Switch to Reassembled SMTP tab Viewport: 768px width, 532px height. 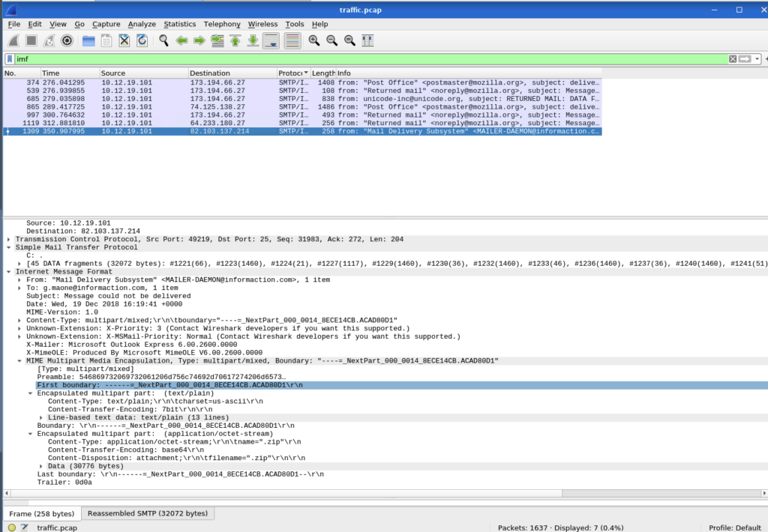148,513
